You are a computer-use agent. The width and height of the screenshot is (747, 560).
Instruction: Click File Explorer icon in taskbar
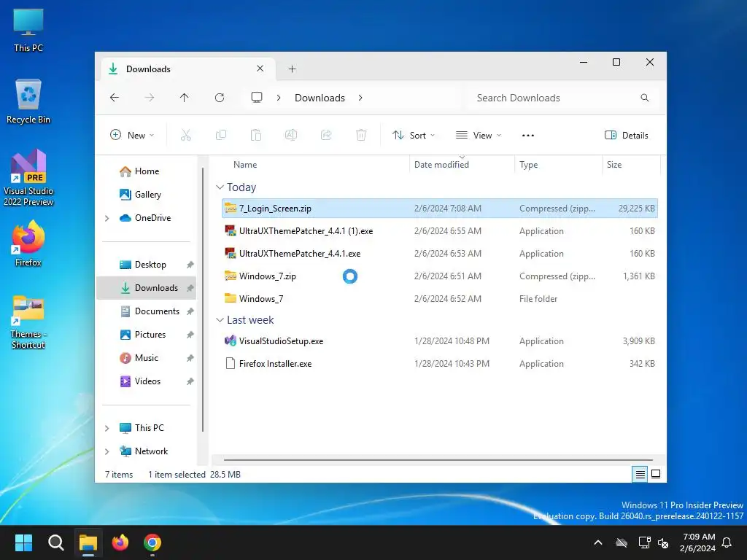[x=88, y=542]
